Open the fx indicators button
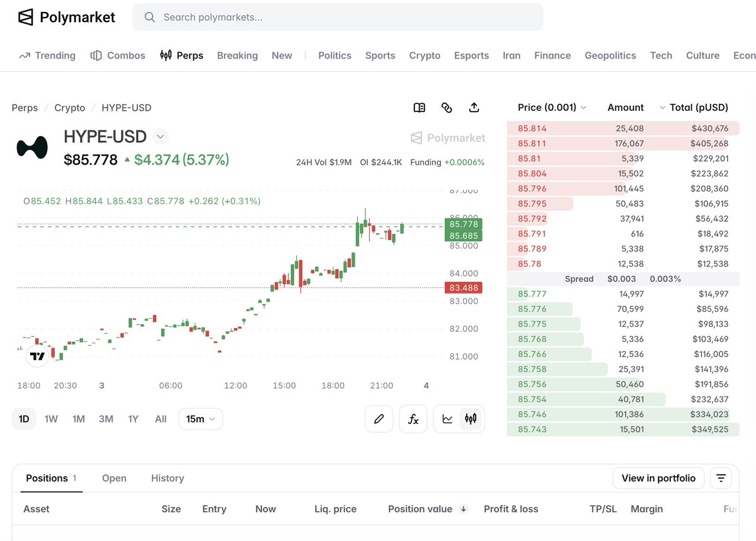This screenshot has width=756, height=541. pyautogui.click(x=413, y=419)
